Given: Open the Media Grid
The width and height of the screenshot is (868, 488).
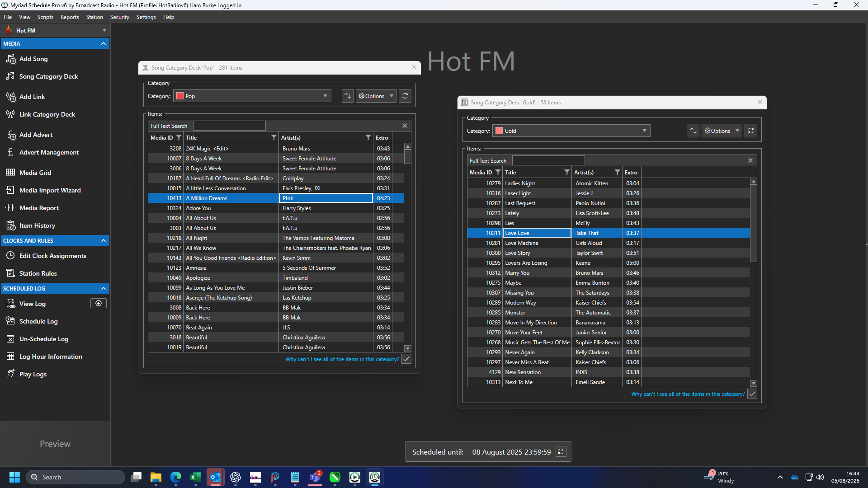Looking at the screenshot, I should (34, 172).
